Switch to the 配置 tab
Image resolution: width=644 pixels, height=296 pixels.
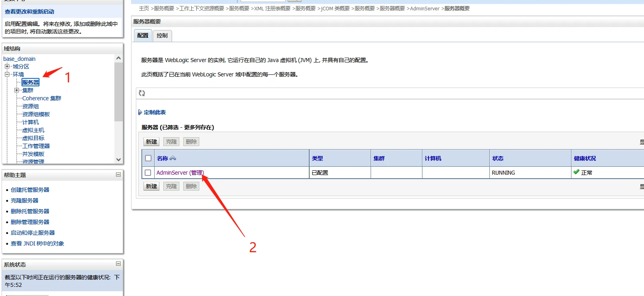(x=143, y=35)
